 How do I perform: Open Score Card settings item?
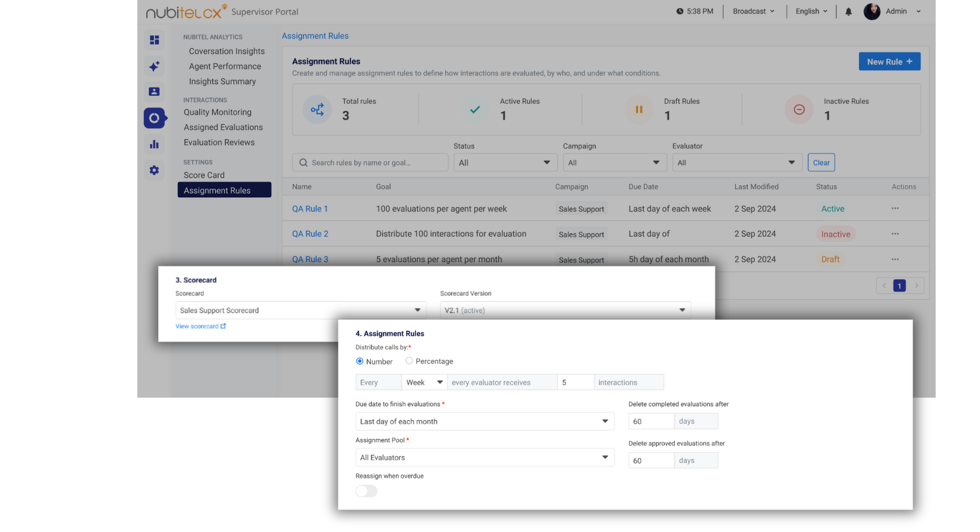pyautogui.click(x=204, y=175)
